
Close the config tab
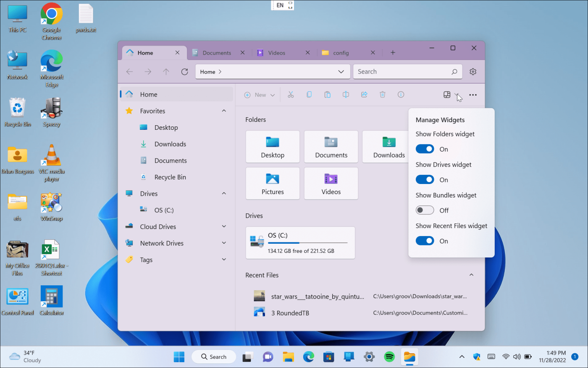(373, 53)
